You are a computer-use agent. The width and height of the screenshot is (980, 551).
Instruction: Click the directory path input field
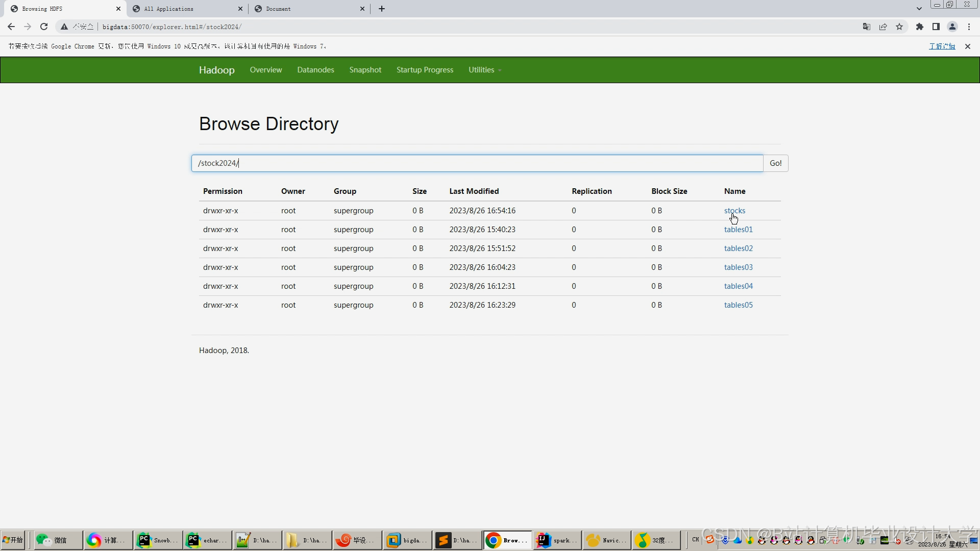[477, 163]
